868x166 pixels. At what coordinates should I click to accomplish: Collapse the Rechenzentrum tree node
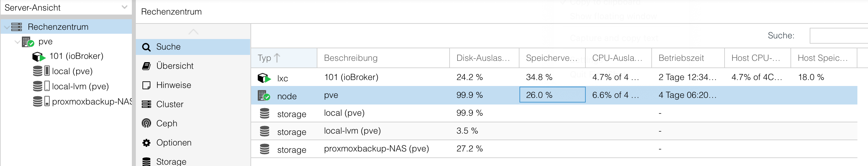tap(7, 27)
